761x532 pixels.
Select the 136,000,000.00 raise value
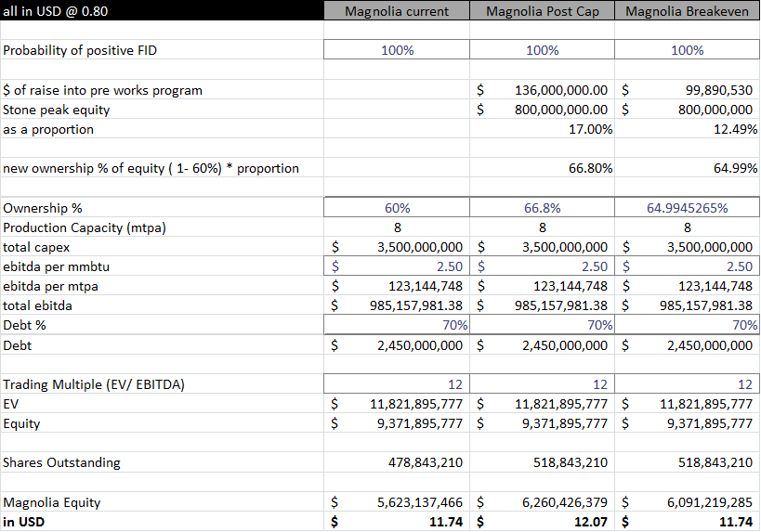(542, 90)
